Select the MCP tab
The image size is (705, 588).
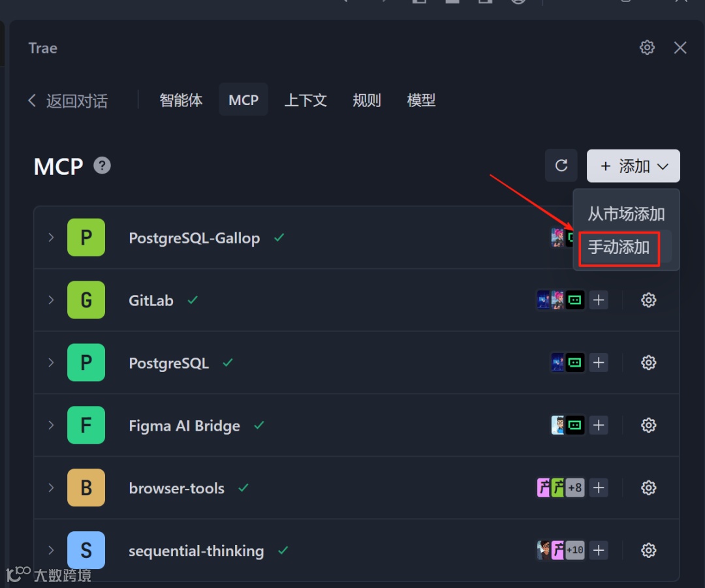(x=243, y=100)
